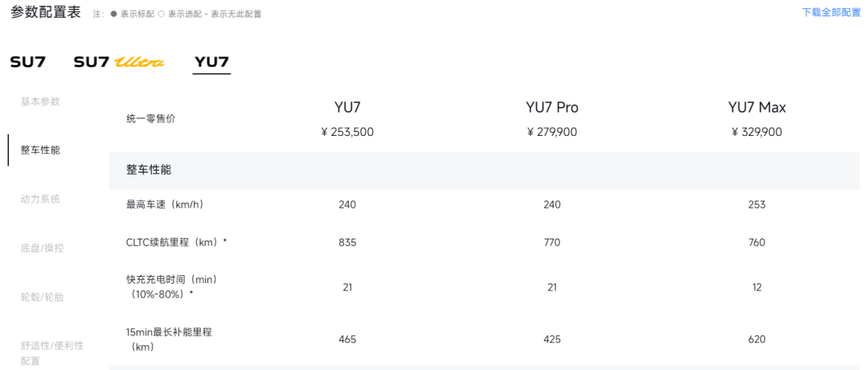Switch to the SU7 model tab
Screen dimensions: 868x370
coord(27,62)
